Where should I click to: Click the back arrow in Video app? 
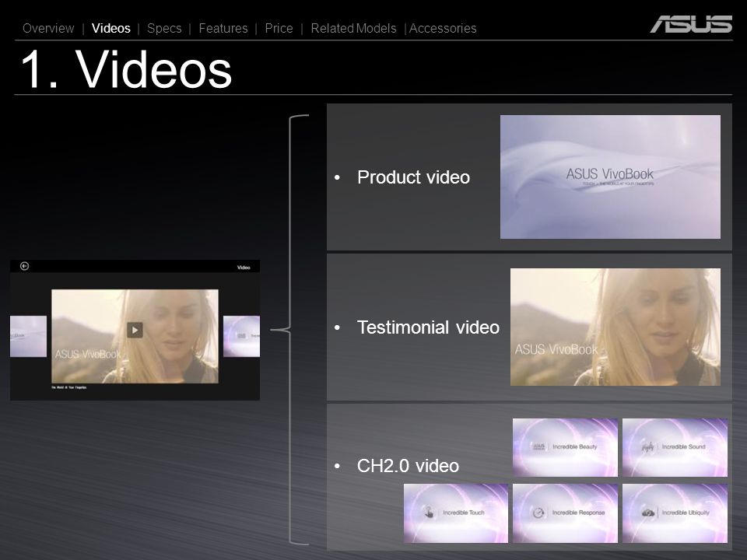point(25,266)
